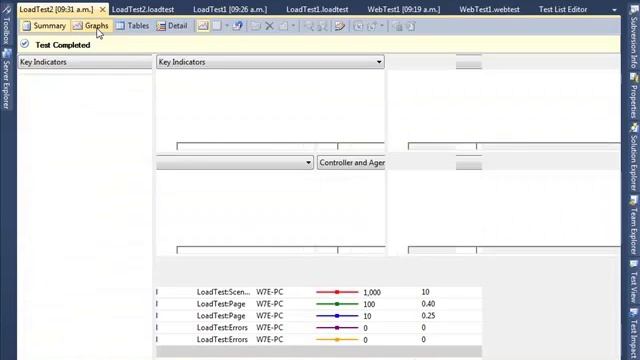Open the graph layout dropdown arrow
This screenshot has width=640, height=360.
[x=227, y=26]
